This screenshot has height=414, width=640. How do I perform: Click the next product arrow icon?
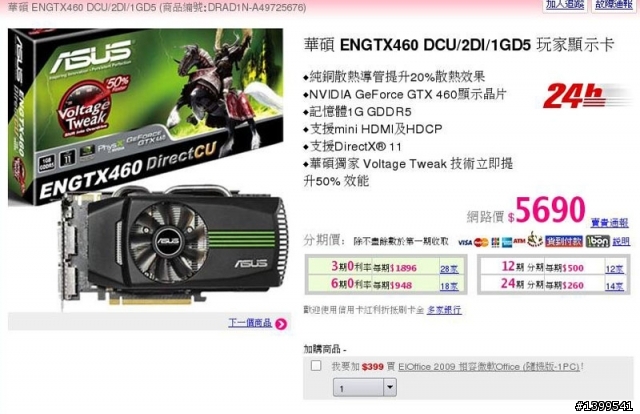281,324
